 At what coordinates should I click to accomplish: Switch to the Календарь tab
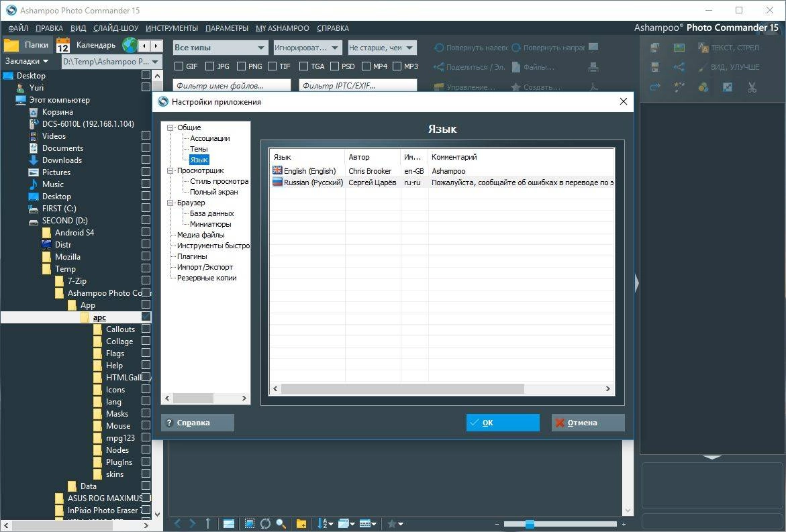tap(86, 45)
